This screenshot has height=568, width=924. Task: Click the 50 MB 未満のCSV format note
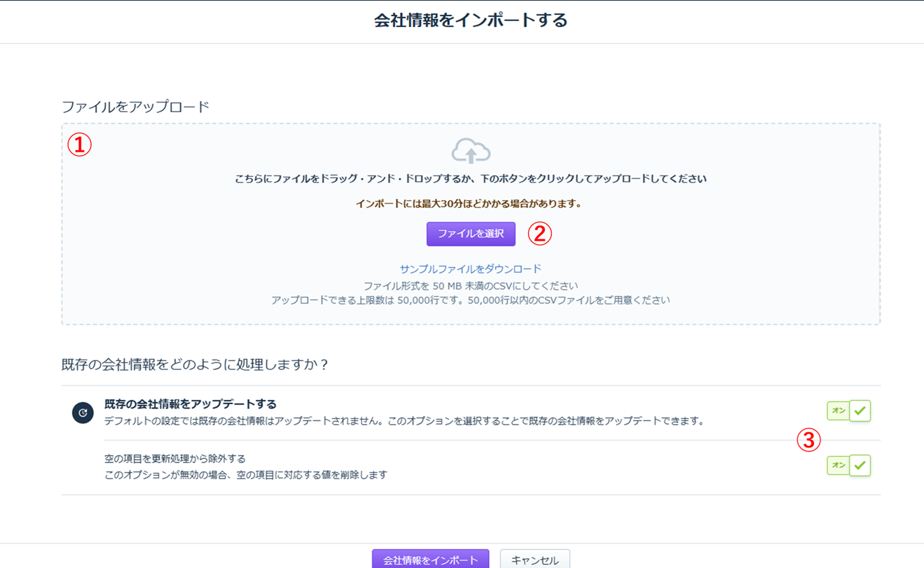pos(471,286)
